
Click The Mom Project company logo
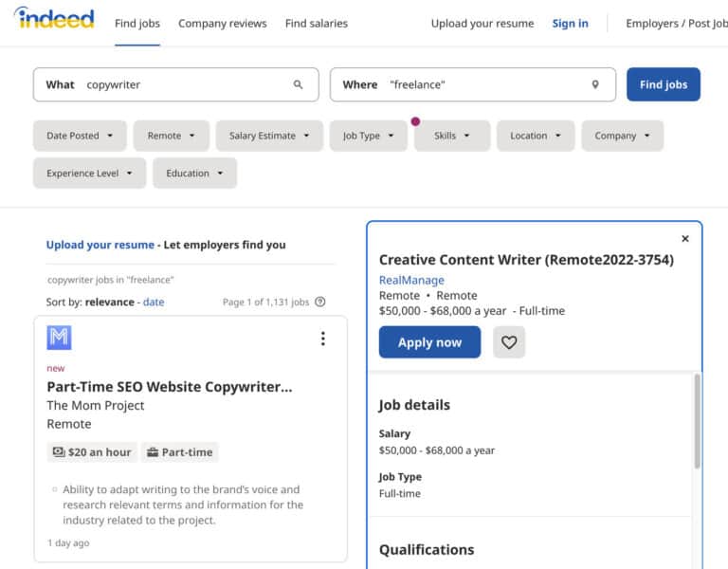pyautogui.click(x=59, y=338)
